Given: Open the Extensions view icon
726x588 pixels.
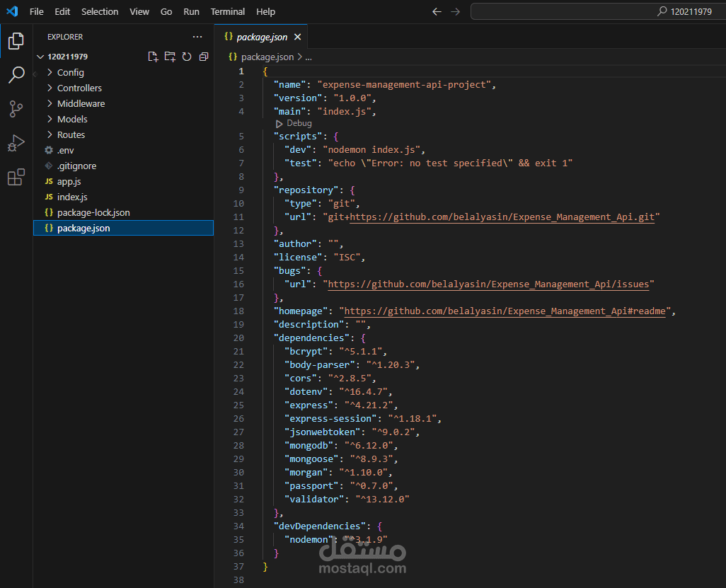Looking at the screenshot, I should click(x=16, y=177).
